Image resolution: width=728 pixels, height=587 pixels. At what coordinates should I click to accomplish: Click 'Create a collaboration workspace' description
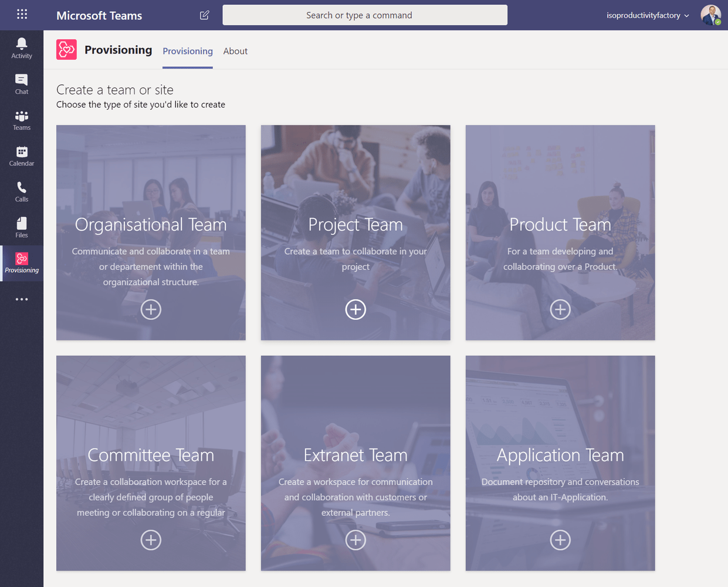pyautogui.click(x=151, y=497)
